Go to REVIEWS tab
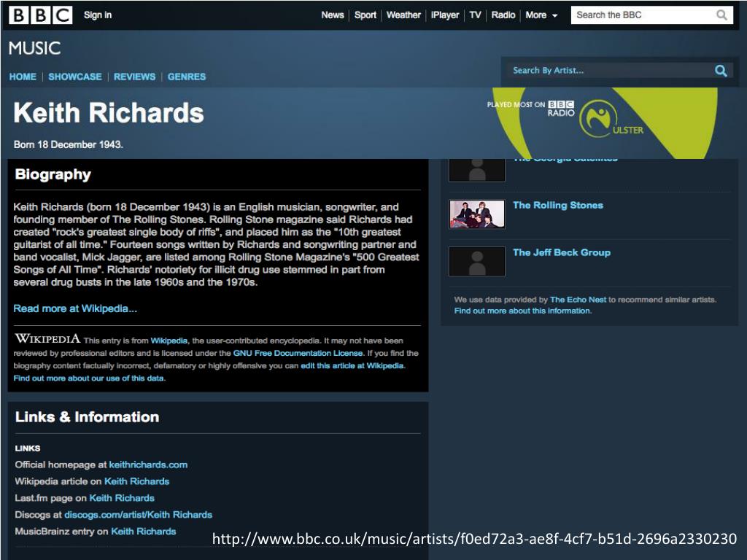 tap(134, 77)
